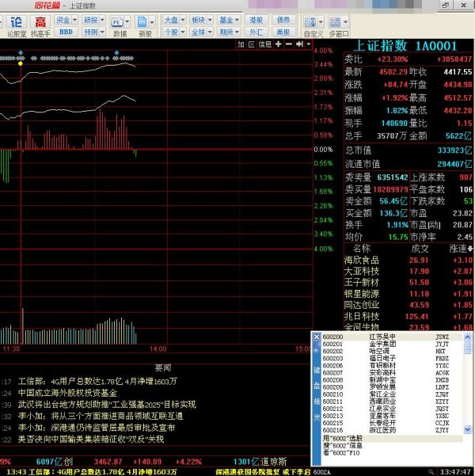
Task: Expand the 全球 dropdown
Action: tap(210, 32)
